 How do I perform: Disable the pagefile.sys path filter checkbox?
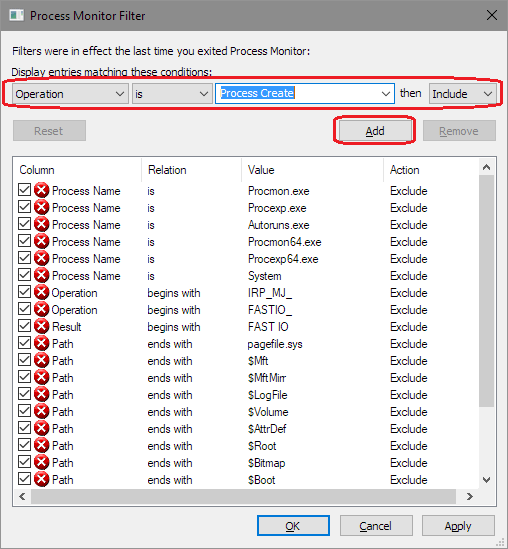pos(24,342)
